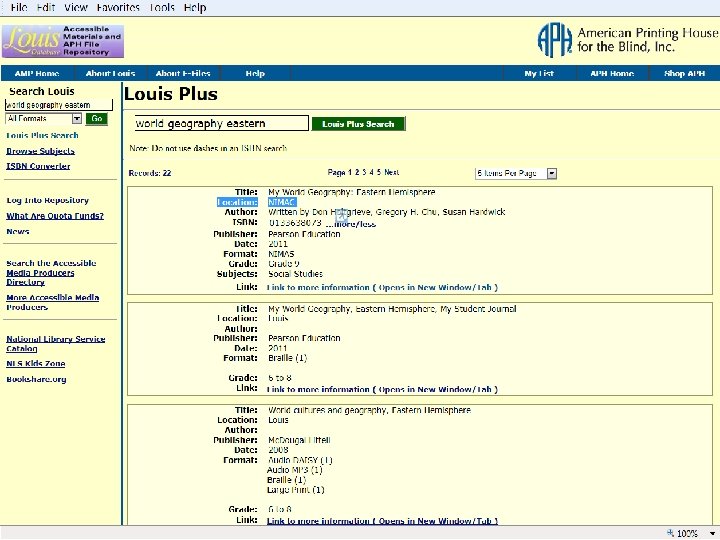This screenshot has width=720, height=540.
Task: Click Log Into Repository link
Action: [48, 200]
